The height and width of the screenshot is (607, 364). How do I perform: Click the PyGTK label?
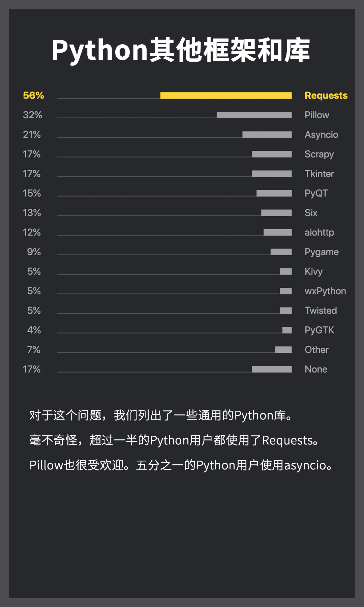point(319,330)
